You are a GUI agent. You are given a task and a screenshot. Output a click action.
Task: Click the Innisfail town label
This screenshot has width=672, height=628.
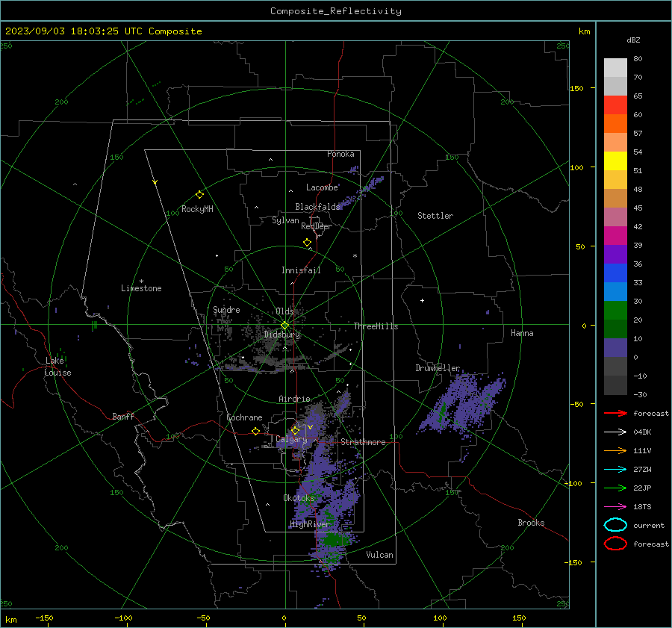tap(301, 270)
